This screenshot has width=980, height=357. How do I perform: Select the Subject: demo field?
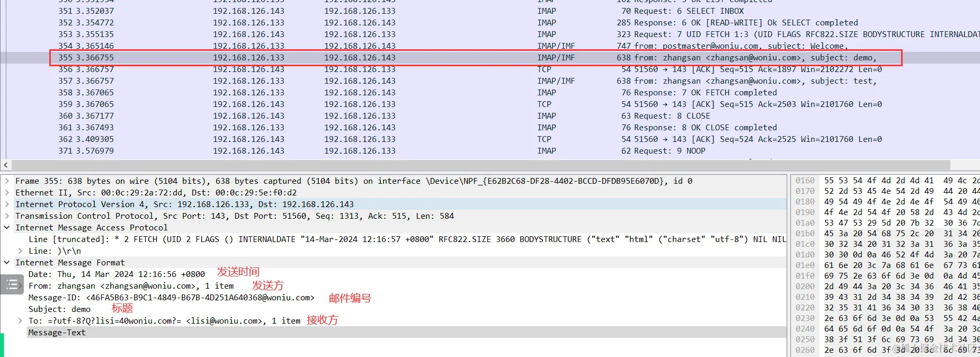pos(59,309)
